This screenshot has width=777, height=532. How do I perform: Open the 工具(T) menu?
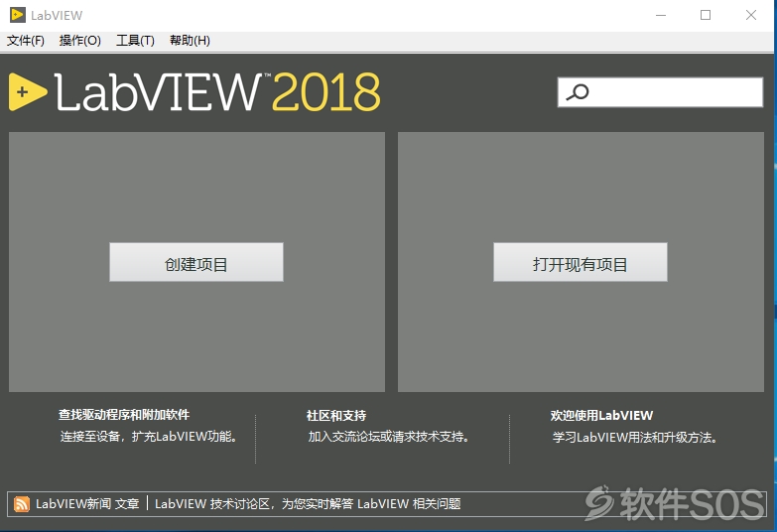[x=135, y=40]
